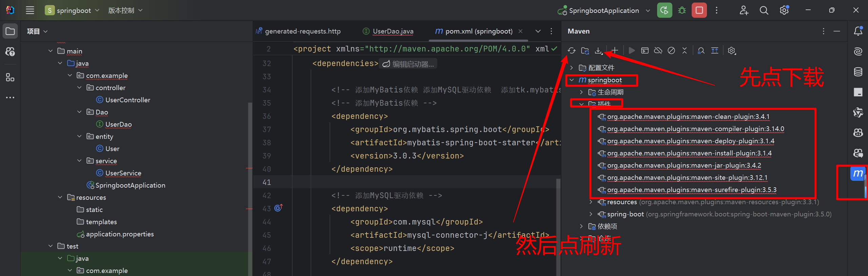Collapse the main folder
Screen dimensions: 868x276
[x=51, y=51]
